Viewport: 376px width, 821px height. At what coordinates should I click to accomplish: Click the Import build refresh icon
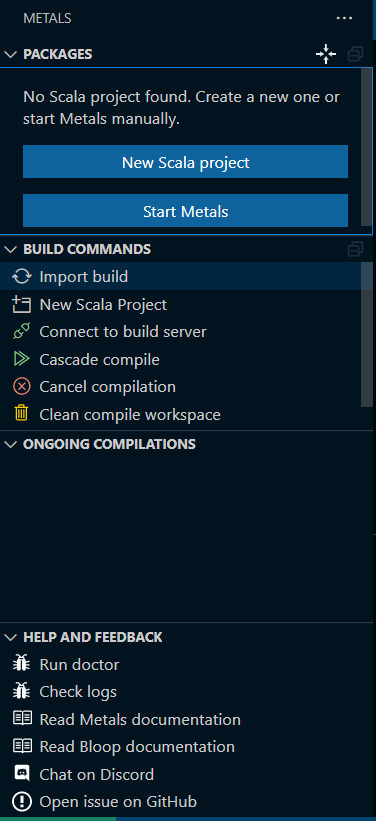[21, 276]
